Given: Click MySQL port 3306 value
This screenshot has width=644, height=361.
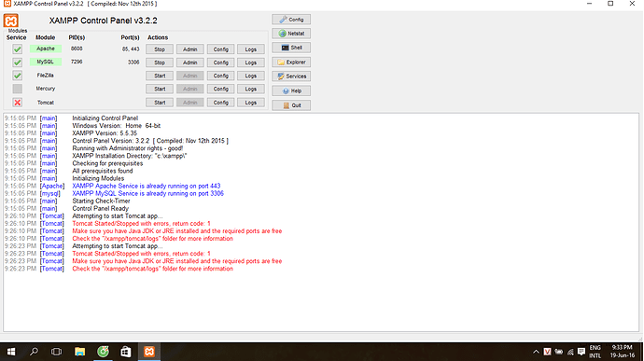Looking at the screenshot, I should coord(133,62).
